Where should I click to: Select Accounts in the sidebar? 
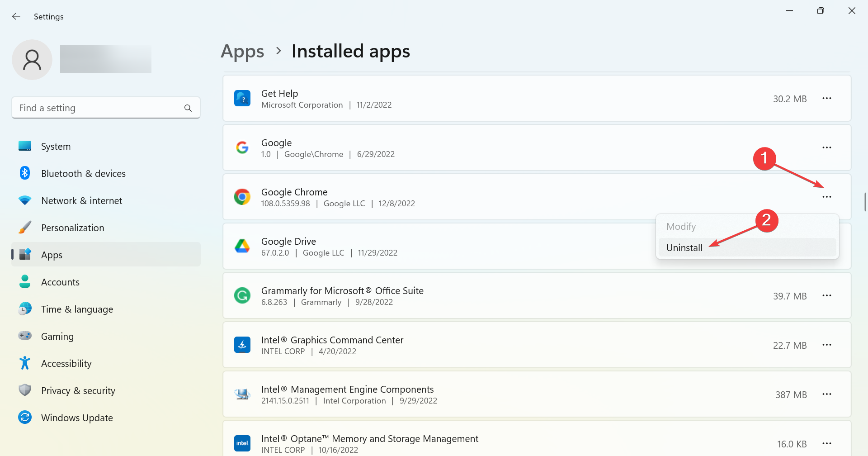pos(60,281)
